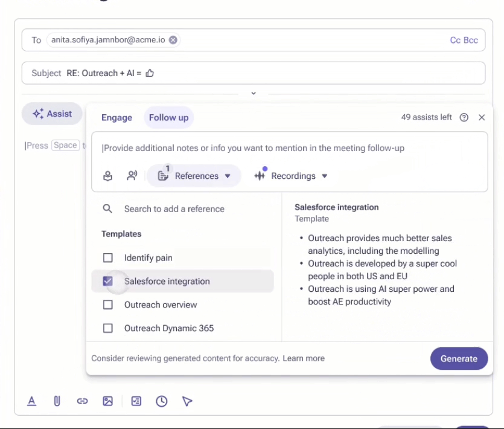Viewport: 504px width, 429px height.
Task: Open text formatting options icon
Action: (x=31, y=401)
